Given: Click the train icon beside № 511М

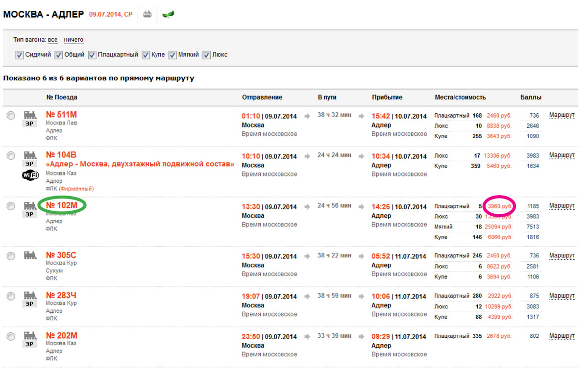Looking at the screenshot, I should point(30,115).
